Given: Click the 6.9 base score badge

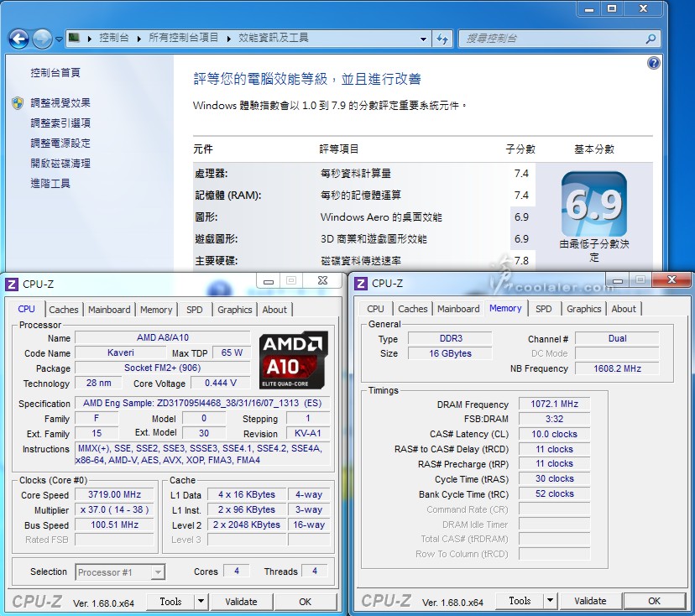Looking at the screenshot, I should tap(594, 204).
